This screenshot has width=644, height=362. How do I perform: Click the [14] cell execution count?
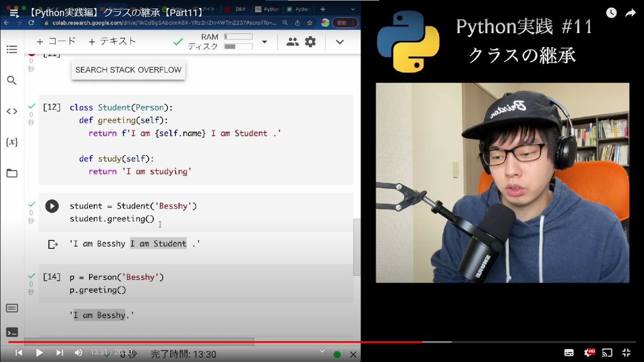pyautogui.click(x=52, y=277)
